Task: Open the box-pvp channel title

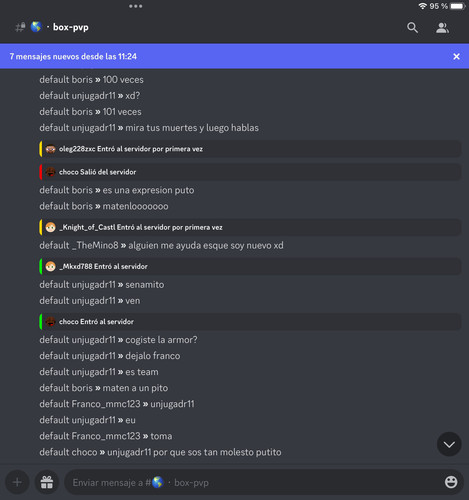Action: (x=71, y=27)
